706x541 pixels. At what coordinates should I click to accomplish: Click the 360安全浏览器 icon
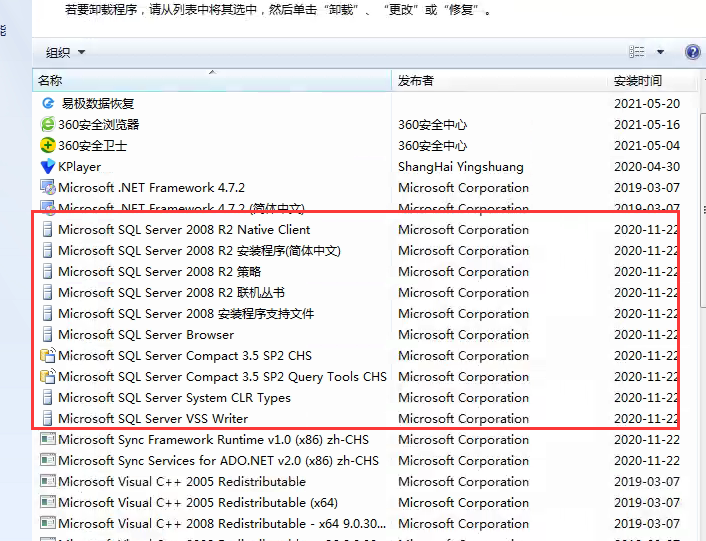click(x=48, y=124)
